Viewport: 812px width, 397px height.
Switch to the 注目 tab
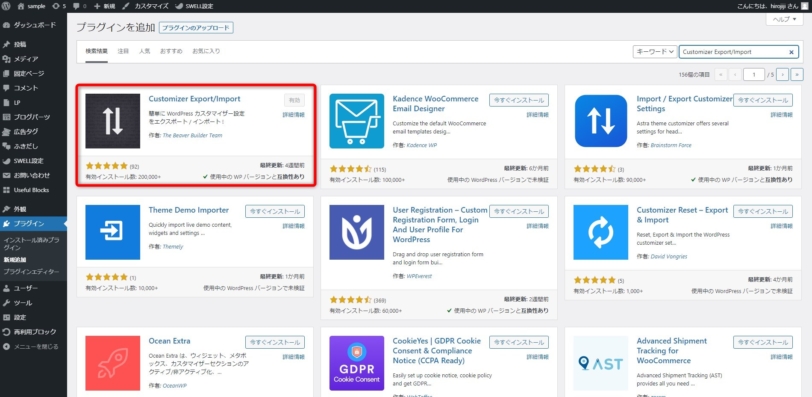coord(123,51)
